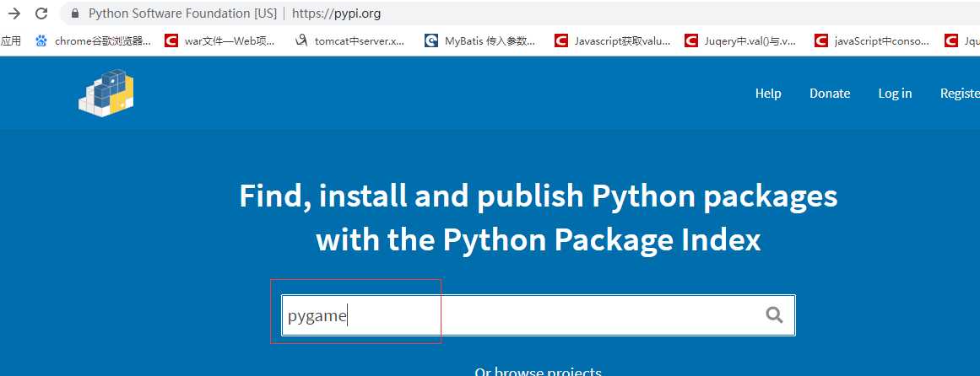Click the Python Software Foundation [US] certificate label
980x376 pixels.
coord(182,13)
